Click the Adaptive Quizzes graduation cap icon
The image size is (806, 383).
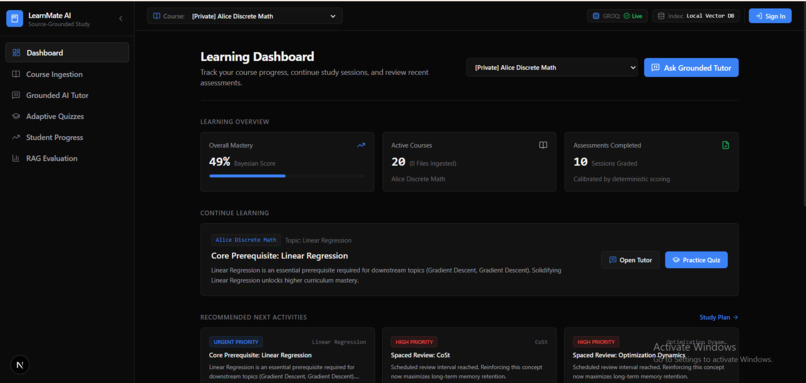16,116
